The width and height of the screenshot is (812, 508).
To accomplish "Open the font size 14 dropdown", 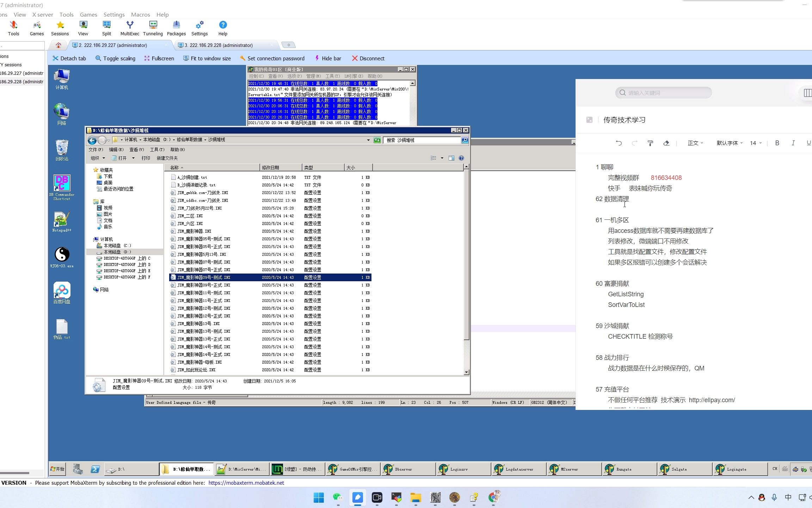I will (x=756, y=143).
